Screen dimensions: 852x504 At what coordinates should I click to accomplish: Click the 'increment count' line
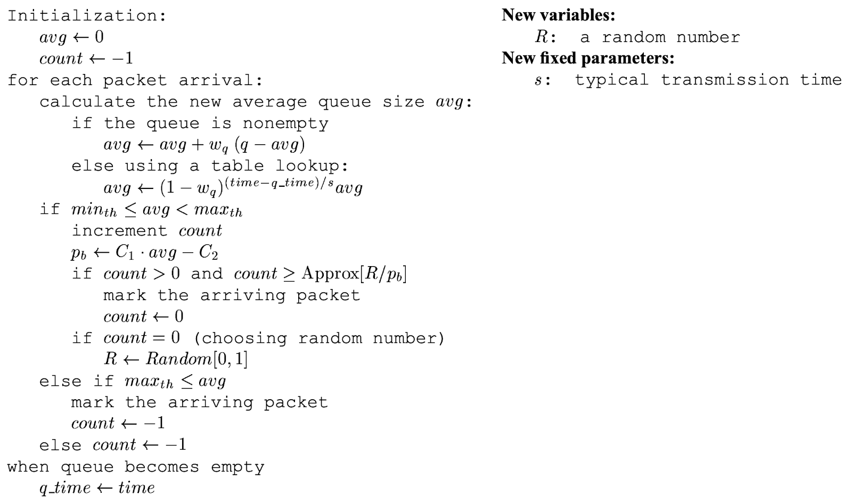[146, 230]
